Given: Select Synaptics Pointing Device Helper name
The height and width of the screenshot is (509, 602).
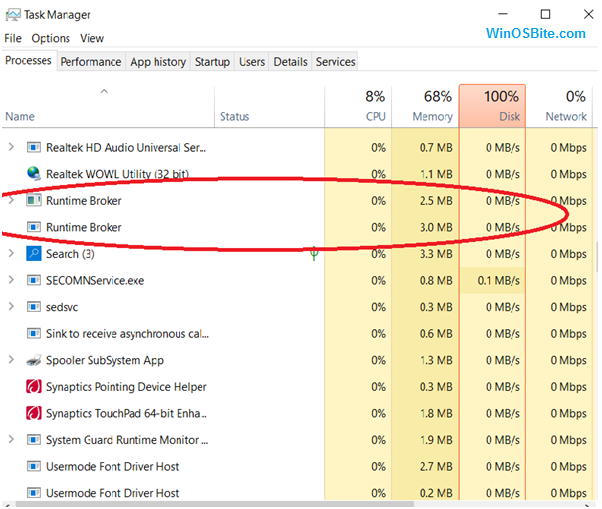Looking at the screenshot, I should 126,387.
